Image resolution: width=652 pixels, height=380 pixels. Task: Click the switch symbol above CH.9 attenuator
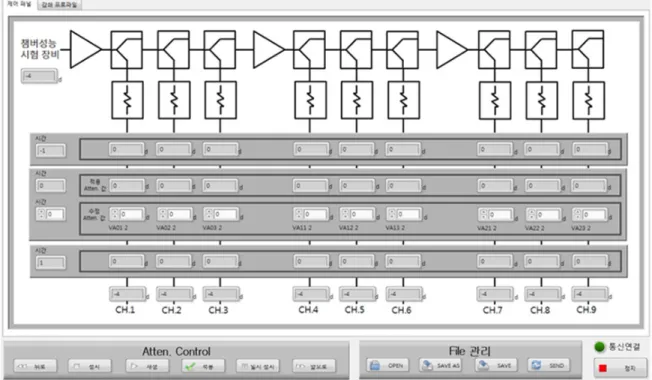pos(588,49)
